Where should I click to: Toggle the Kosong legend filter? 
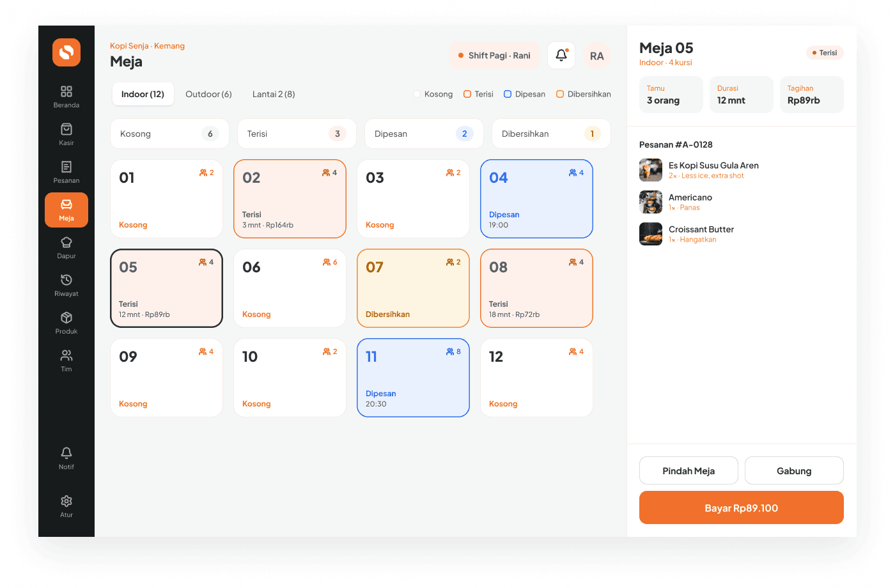click(433, 94)
